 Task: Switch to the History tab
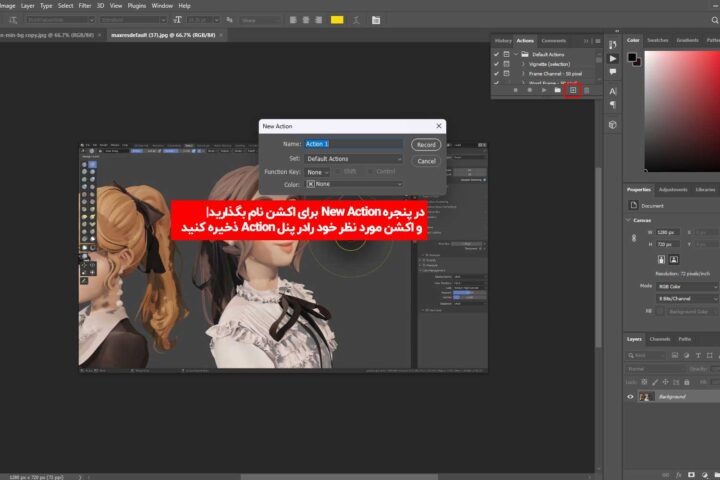click(x=503, y=41)
